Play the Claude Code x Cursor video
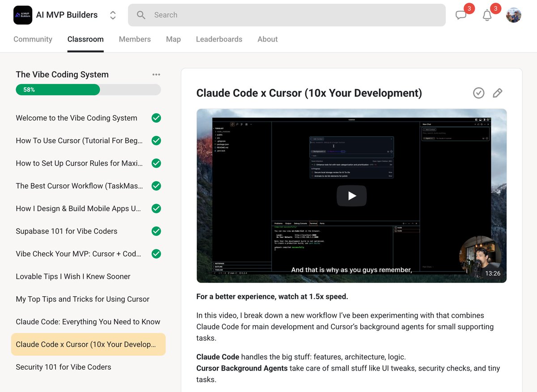 pos(352,196)
